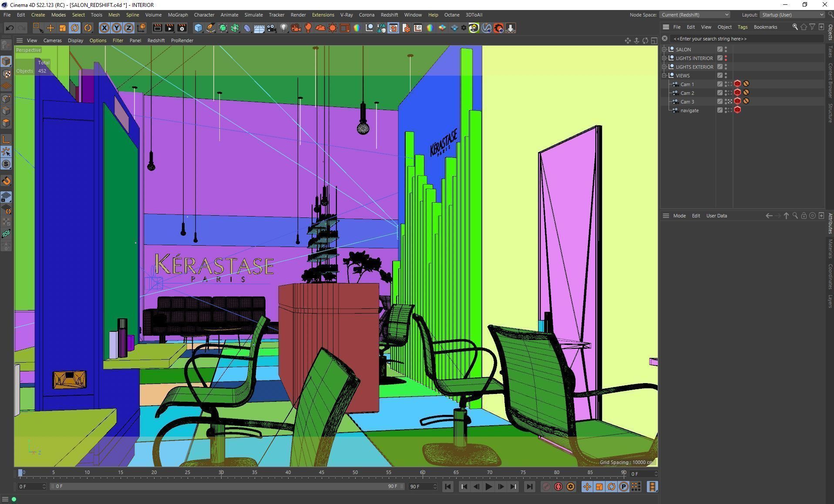Add a Light bulb object

coord(284,28)
